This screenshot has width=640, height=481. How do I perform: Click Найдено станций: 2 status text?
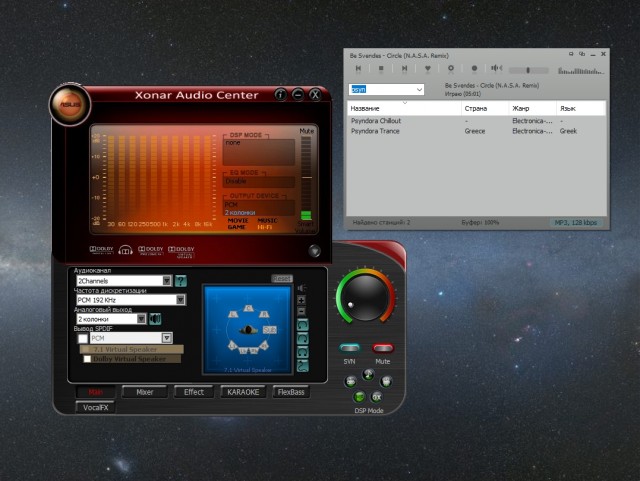click(381, 223)
